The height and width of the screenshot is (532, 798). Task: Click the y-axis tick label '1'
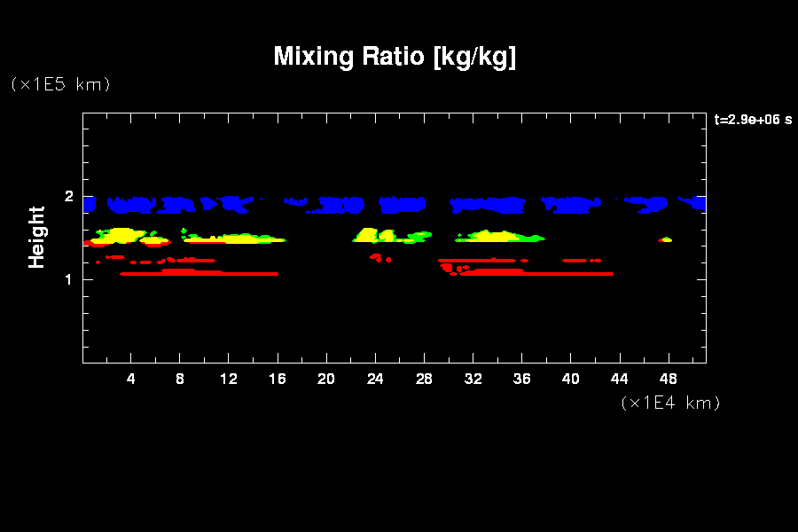click(66, 279)
